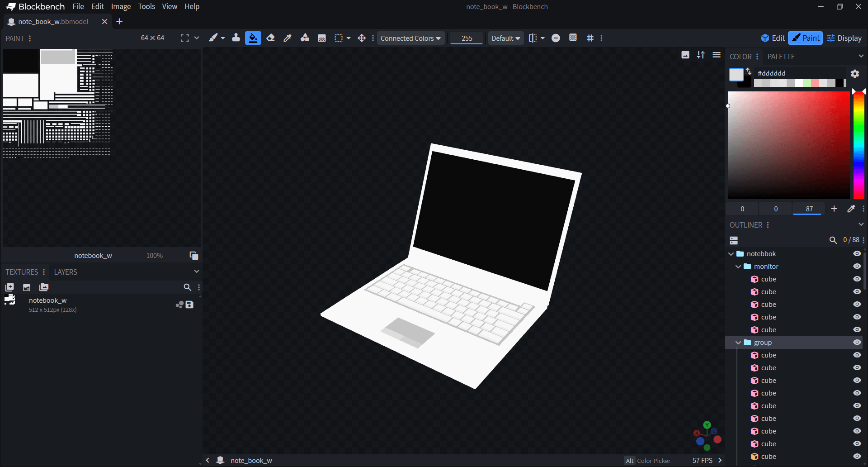Open the Image menu

(121, 6)
